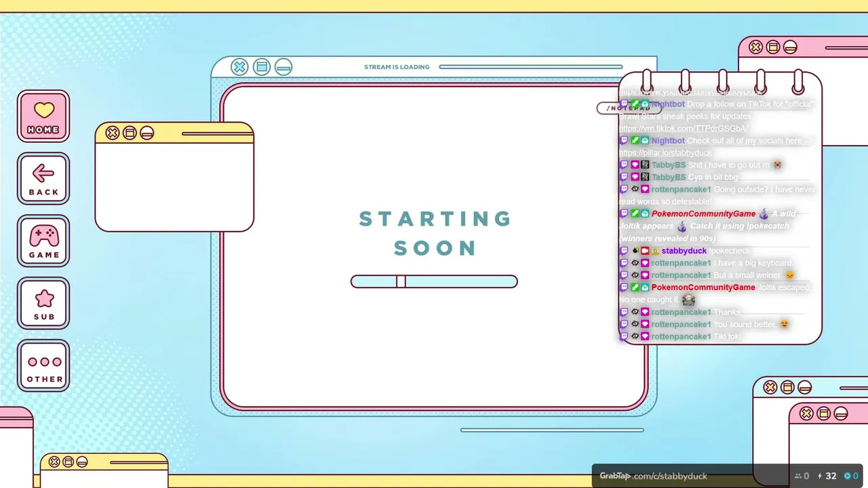The width and height of the screenshot is (868, 488).
Task: Maximize the pink window in the top-right corner
Action: point(773,47)
